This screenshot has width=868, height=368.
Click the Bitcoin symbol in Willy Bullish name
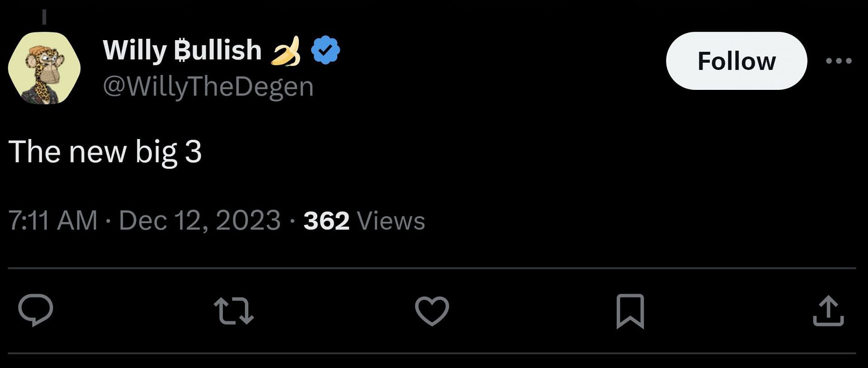pyautogui.click(x=181, y=50)
